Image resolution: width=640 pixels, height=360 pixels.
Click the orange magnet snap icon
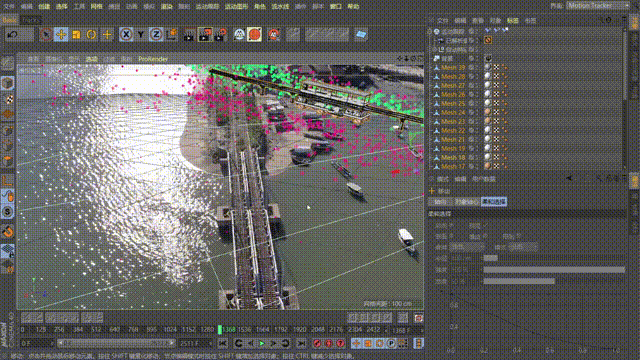coord(8,232)
